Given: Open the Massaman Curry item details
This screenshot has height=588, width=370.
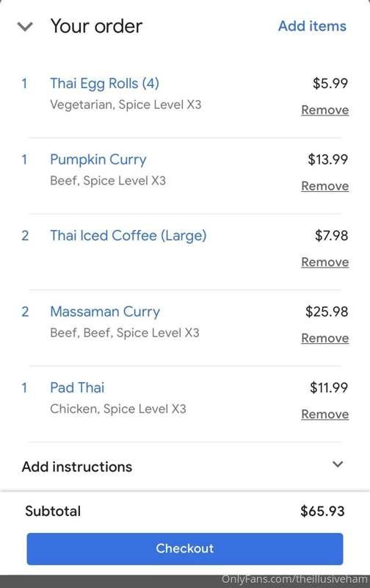Looking at the screenshot, I should pos(105,312).
